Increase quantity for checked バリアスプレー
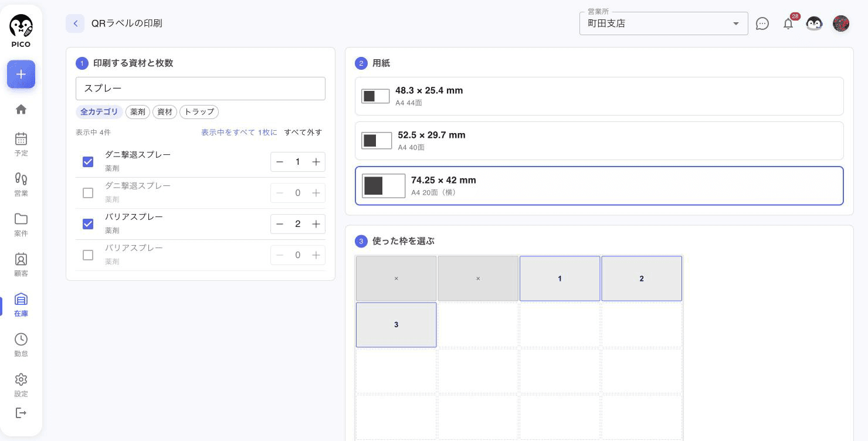Viewport: 868px width, 441px height. click(x=316, y=224)
